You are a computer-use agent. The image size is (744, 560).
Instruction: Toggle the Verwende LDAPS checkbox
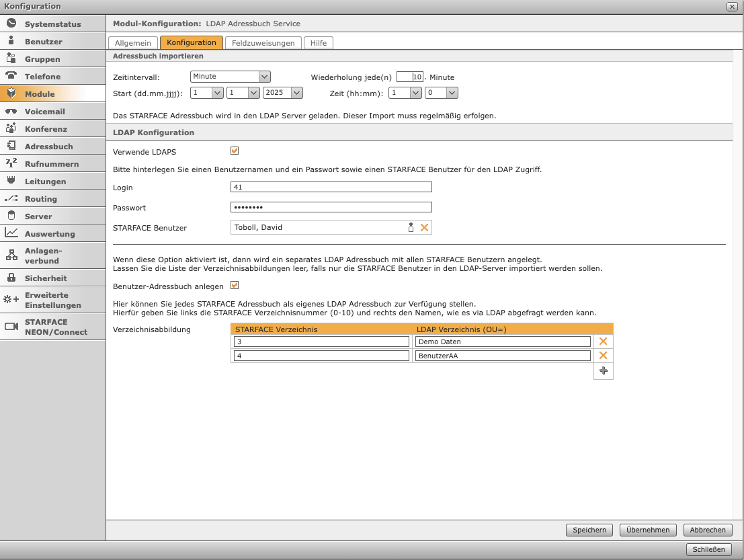[x=235, y=151]
